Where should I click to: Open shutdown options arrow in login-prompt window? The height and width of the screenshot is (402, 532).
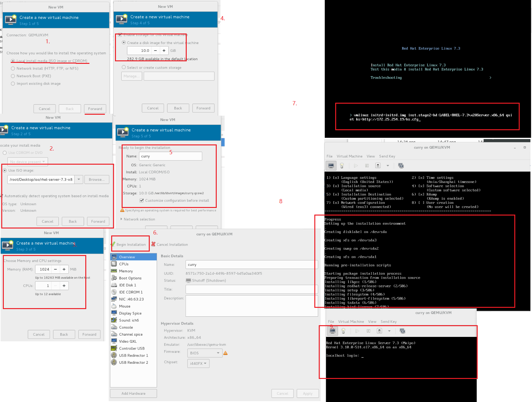click(x=389, y=331)
